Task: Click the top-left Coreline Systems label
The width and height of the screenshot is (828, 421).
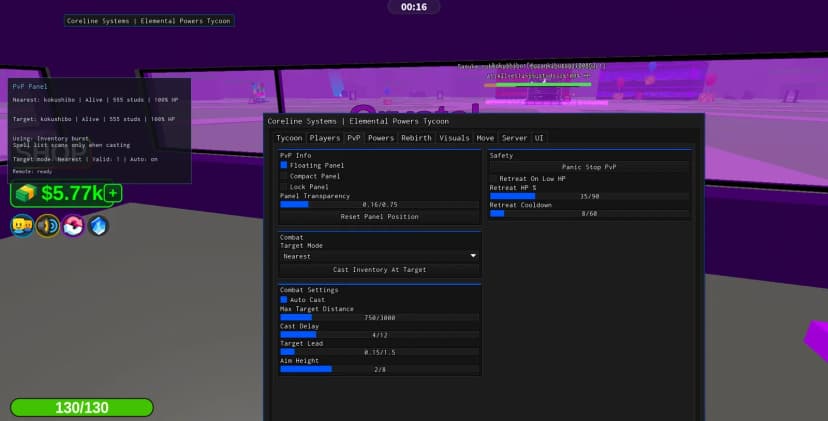Action: (x=149, y=21)
